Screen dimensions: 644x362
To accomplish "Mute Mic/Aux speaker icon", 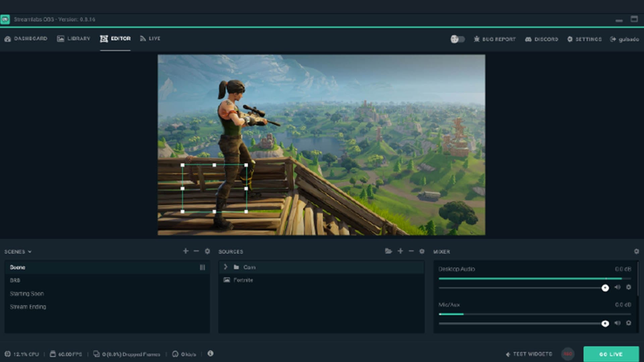I will tap(617, 323).
